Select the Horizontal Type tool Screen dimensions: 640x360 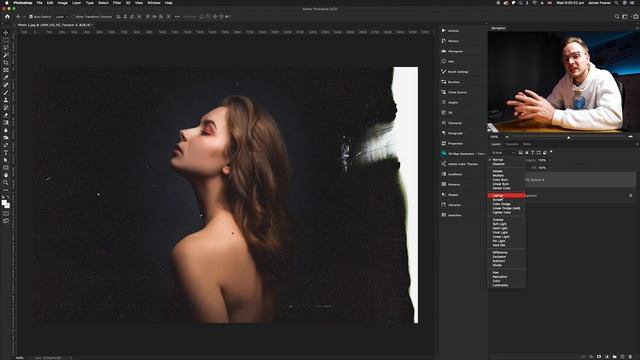coord(6,152)
